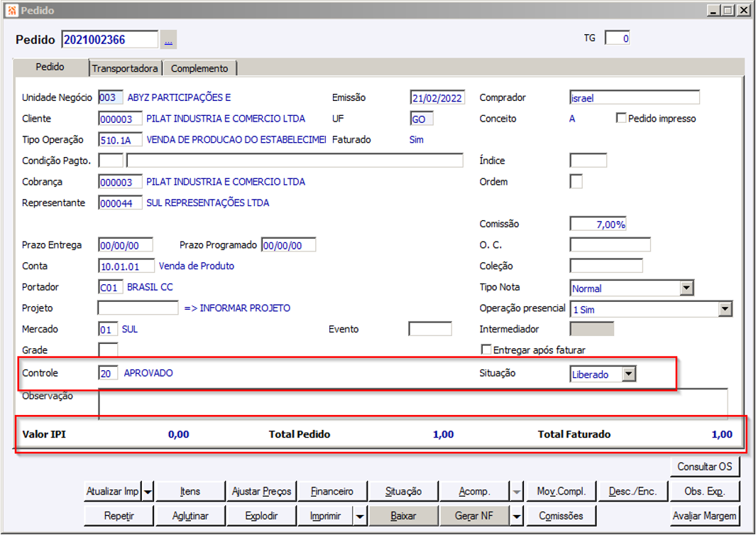Click the Tipo Operação field 510.1A

[x=120, y=140]
